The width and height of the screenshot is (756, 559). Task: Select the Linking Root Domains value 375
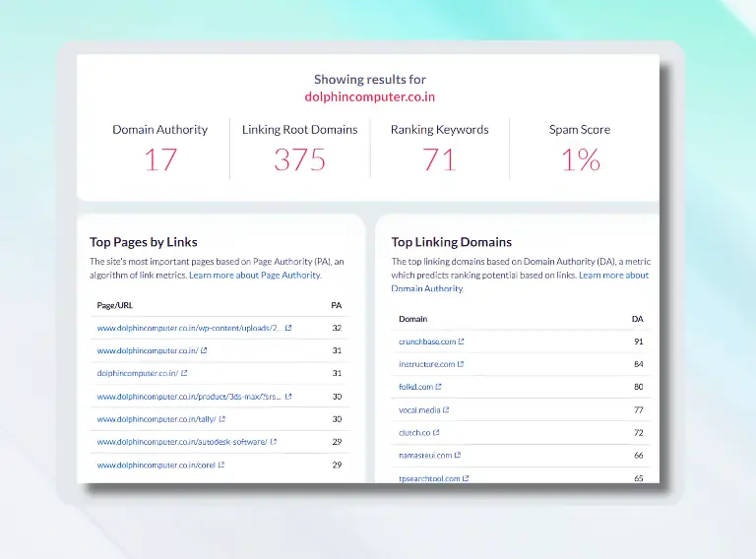click(300, 160)
